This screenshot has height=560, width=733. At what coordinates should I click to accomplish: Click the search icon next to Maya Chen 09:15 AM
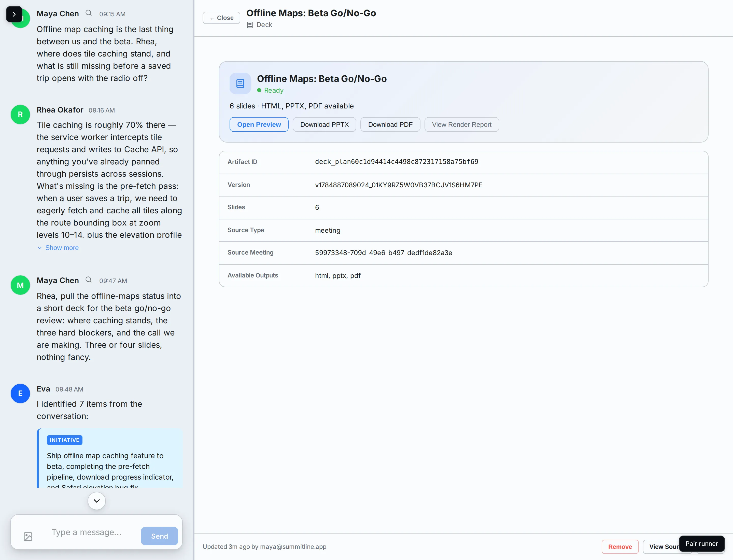tap(88, 13)
